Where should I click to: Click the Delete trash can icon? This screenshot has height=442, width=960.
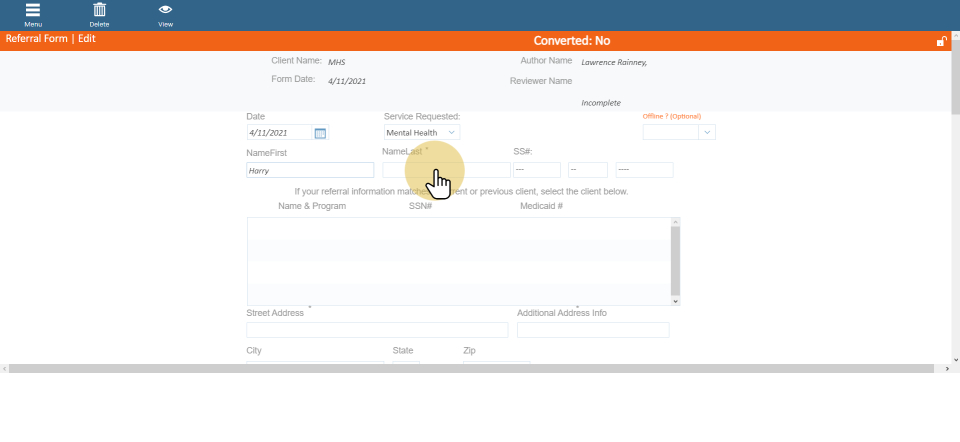click(99, 11)
